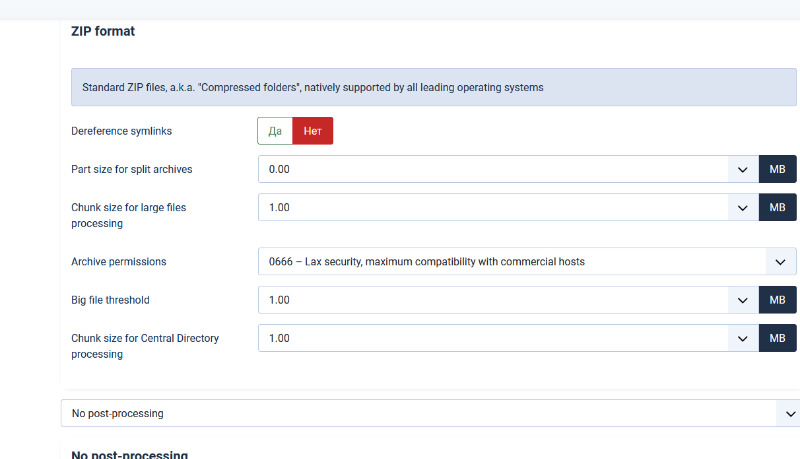The width and height of the screenshot is (800, 459).
Task: Expand Chunk size for Central Directory chevron
Action: tap(743, 338)
